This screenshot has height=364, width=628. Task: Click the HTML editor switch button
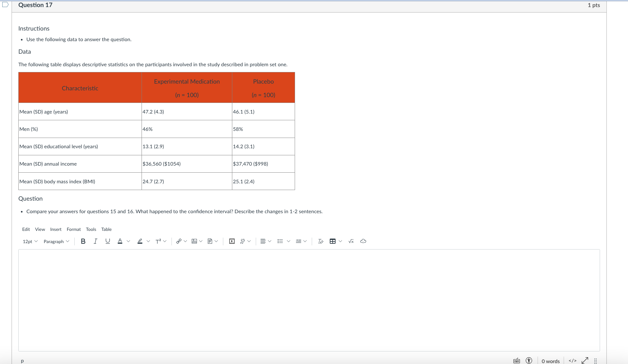[x=572, y=361]
